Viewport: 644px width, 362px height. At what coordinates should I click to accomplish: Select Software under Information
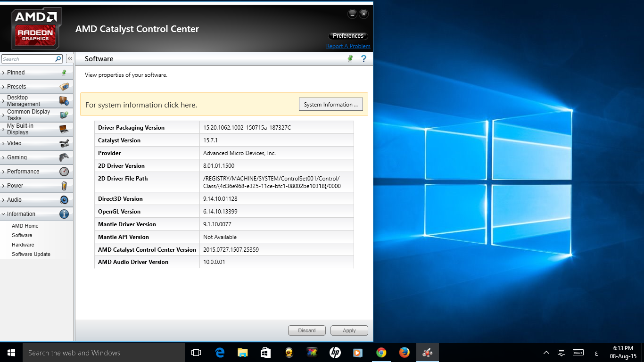(22, 235)
